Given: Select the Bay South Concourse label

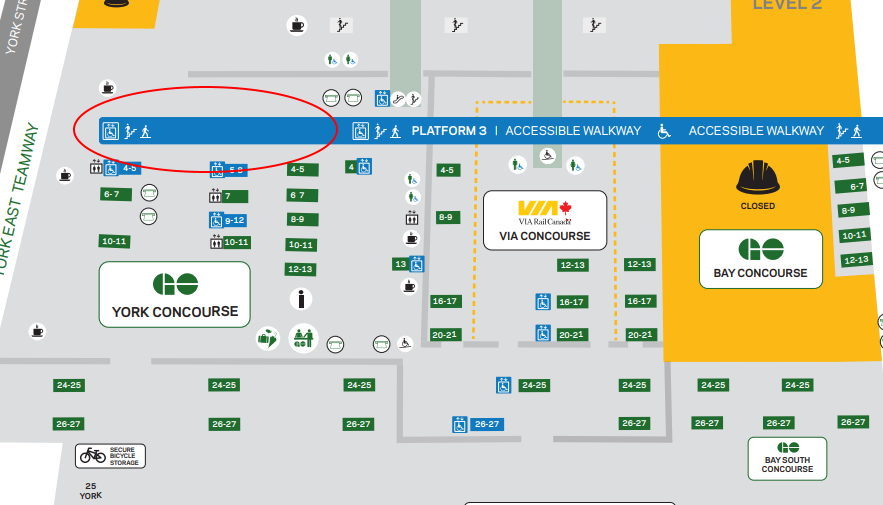Looking at the screenshot, I should tap(787, 459).
